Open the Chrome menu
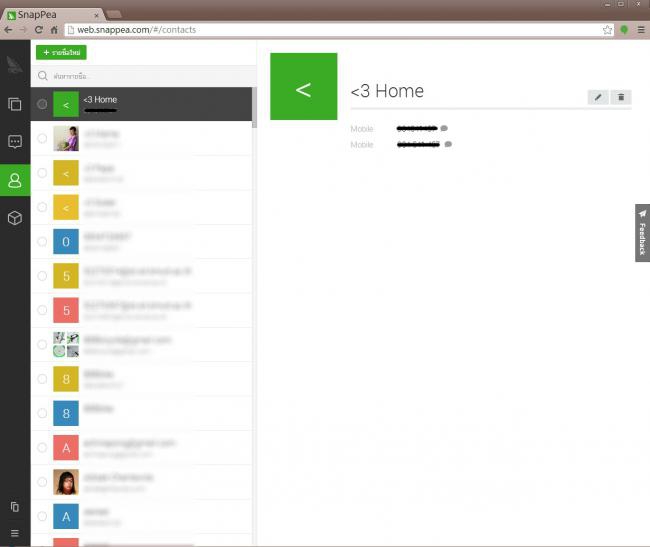Image resolution: width=650 pixels, height=547 pixels. point(641,30)
